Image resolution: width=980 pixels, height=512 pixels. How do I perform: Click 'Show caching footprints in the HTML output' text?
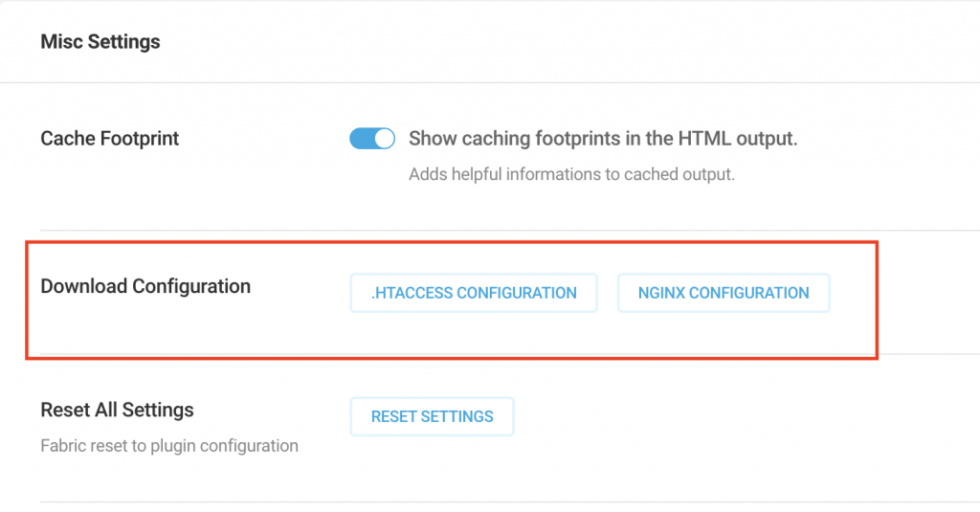(x=603, y=138)
